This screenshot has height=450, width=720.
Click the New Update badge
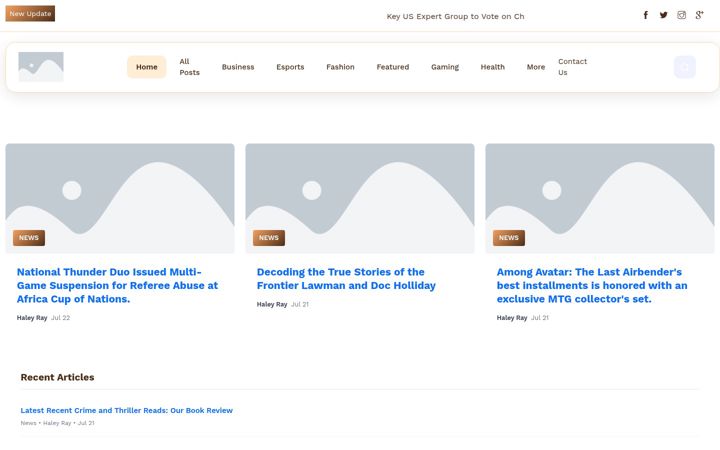click(30, 13)
